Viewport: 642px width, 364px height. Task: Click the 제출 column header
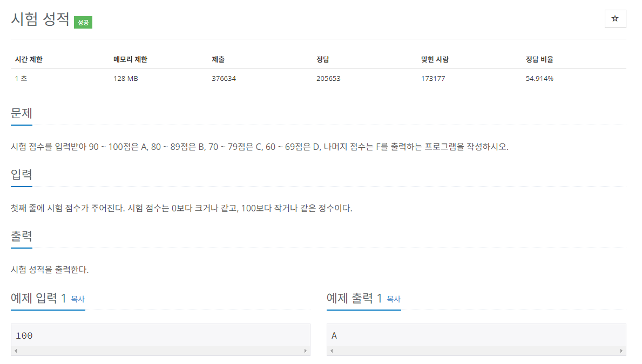[x=218, y=59]
